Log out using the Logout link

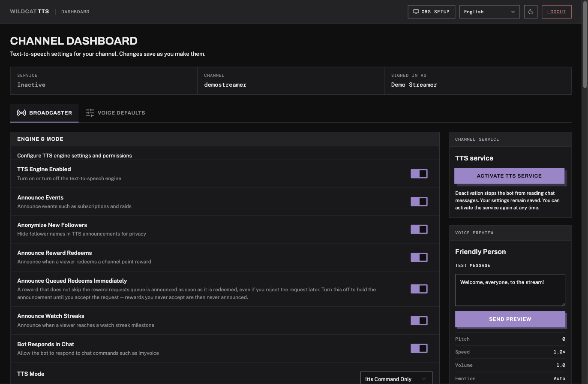557,12
